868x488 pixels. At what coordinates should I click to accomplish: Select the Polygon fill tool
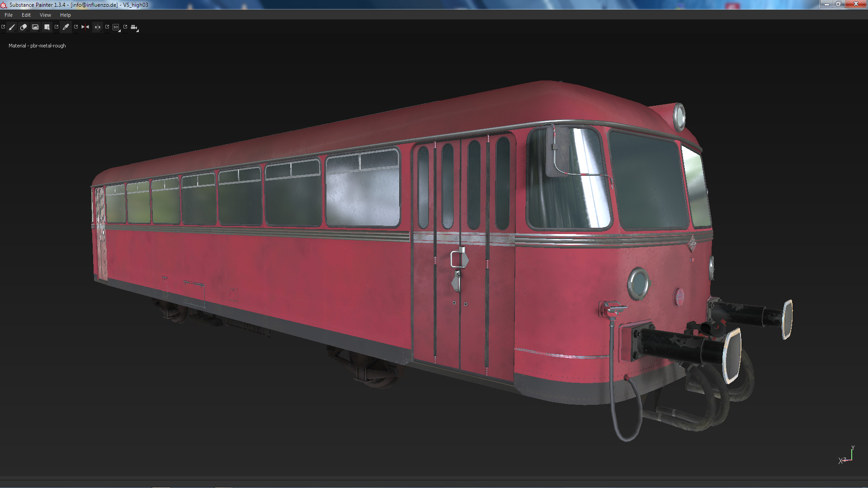pos(47,27)
